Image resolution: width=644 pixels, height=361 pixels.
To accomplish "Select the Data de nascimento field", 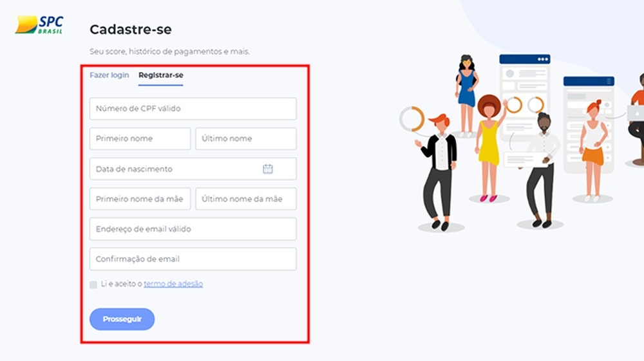I will 193,169.
